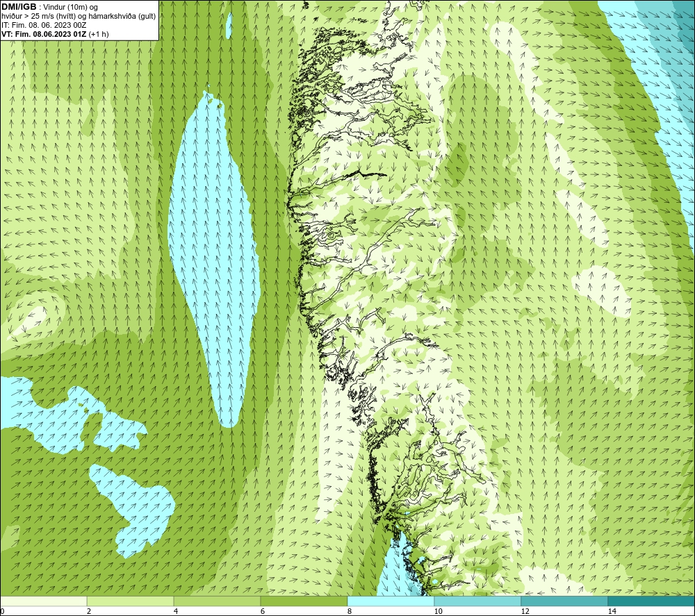Click the 12–14 m/s teal scale segment
The image size is (695, 616).
(564, 601)
